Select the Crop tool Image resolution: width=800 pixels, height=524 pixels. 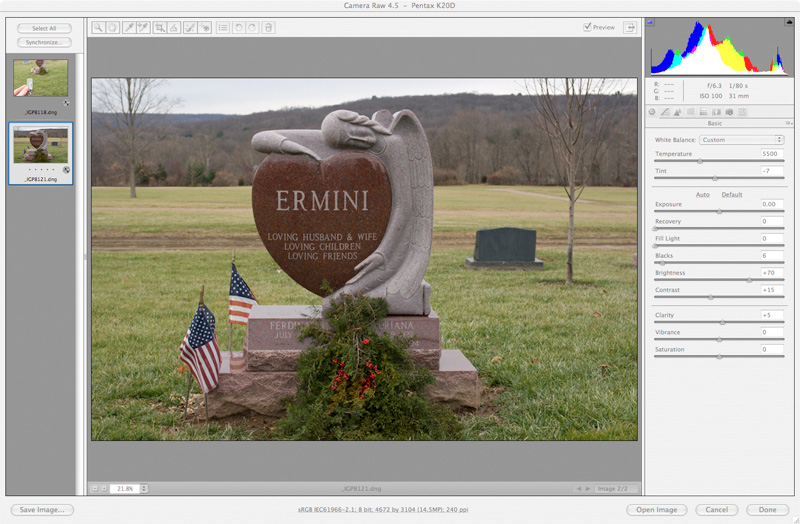(159, 28)
